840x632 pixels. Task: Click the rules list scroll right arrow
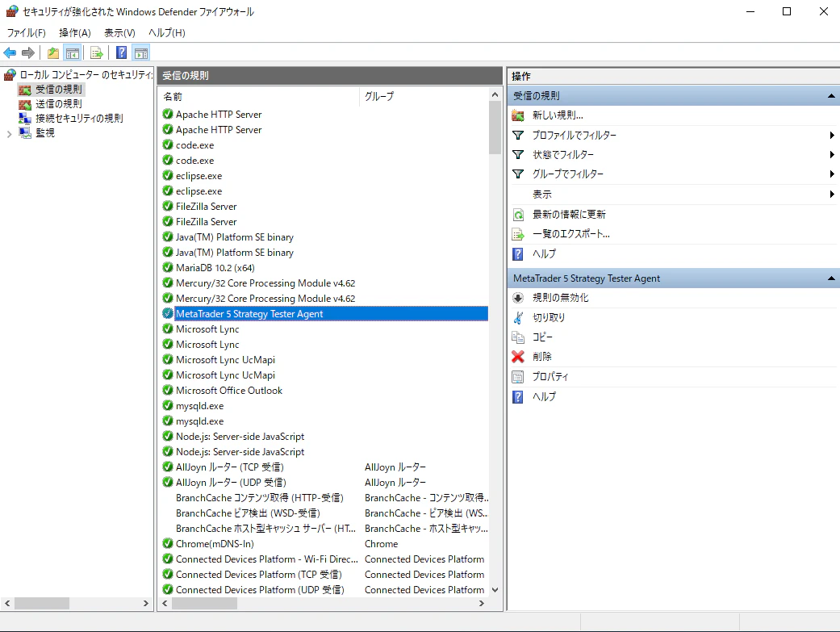[482, 603]
